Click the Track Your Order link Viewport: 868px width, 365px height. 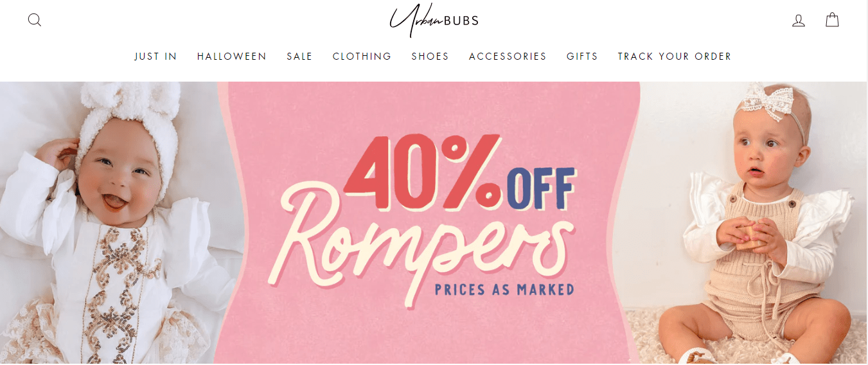click(675, 57)
